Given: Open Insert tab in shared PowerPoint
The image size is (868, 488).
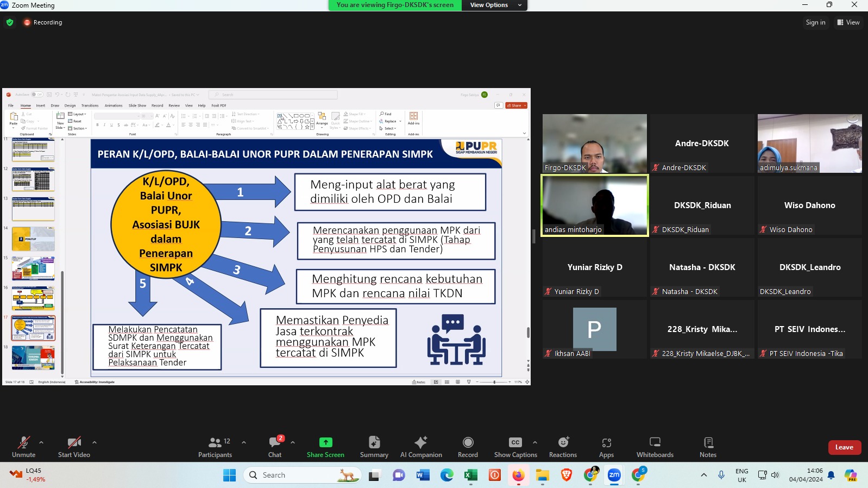Looking at the screenshot, I should (x=41, y=105).
